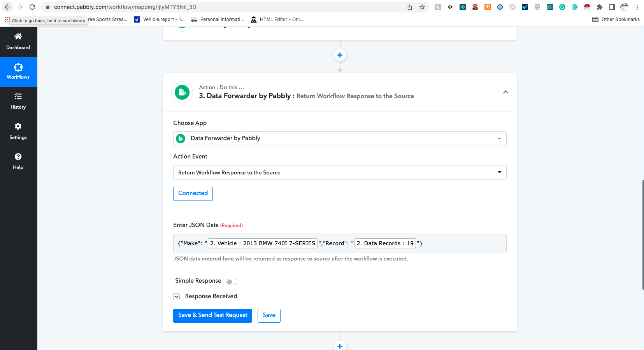Open the green Grammarly extension
Viewport: 644px width, 350px height.
562,7
